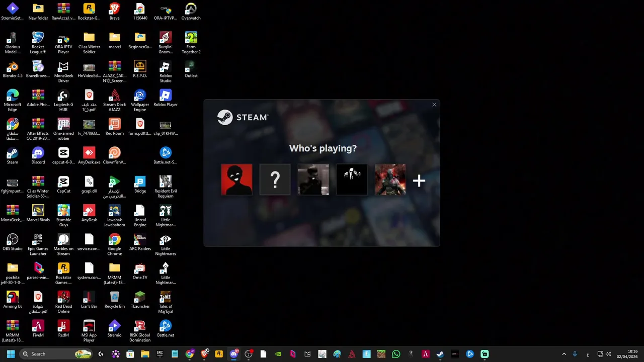Launch ARC Raiders from desktop
The image size is (644, 362).
point(140,242)
